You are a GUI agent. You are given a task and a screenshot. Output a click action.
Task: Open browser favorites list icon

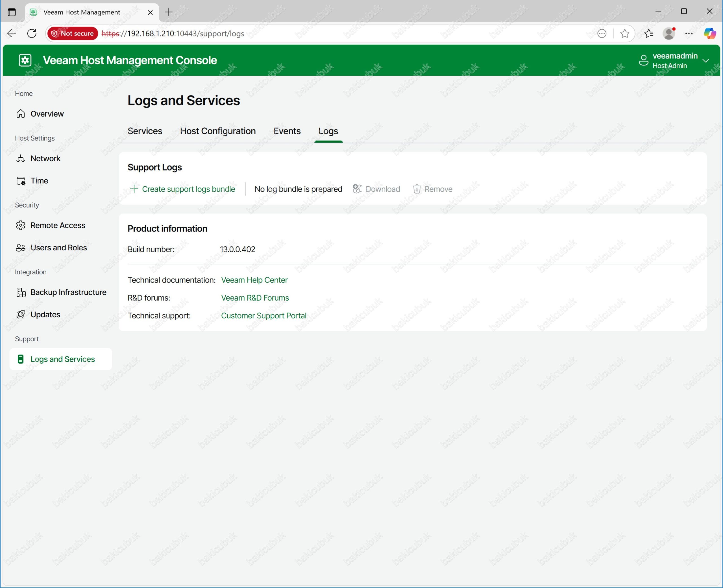pyautogui.click(x=648, y=33)
